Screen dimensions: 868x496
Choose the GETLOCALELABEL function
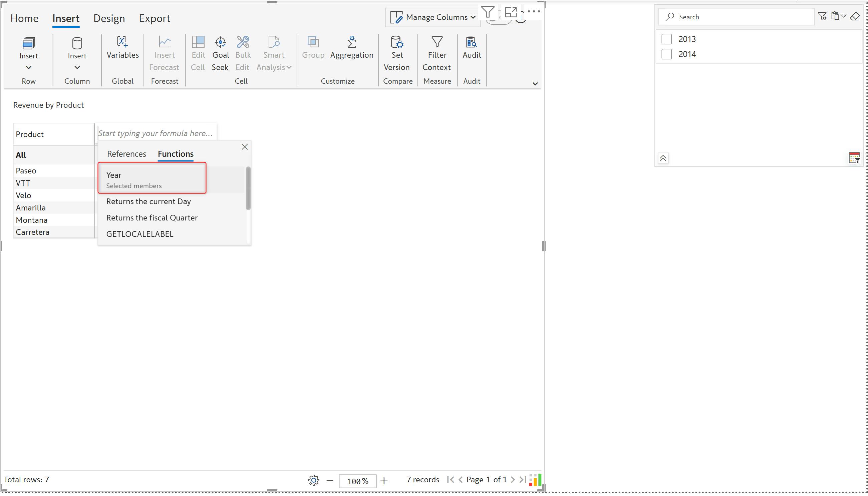[x=140, y=234]
